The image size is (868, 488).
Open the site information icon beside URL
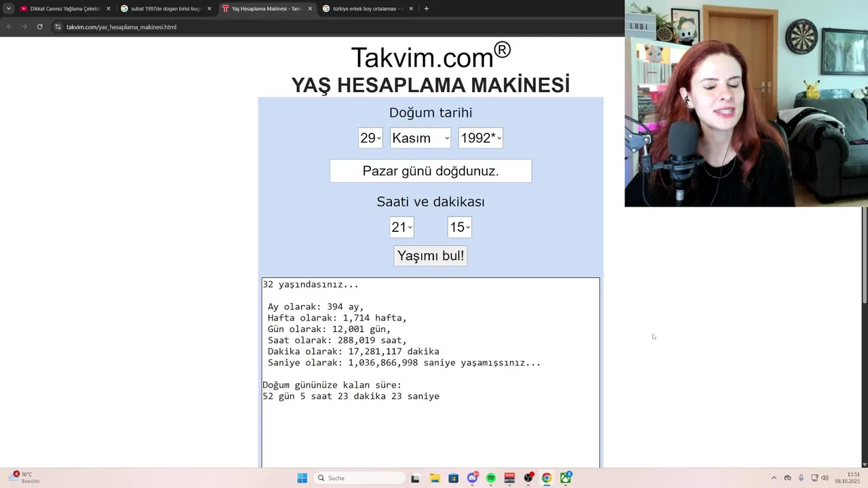58,26
